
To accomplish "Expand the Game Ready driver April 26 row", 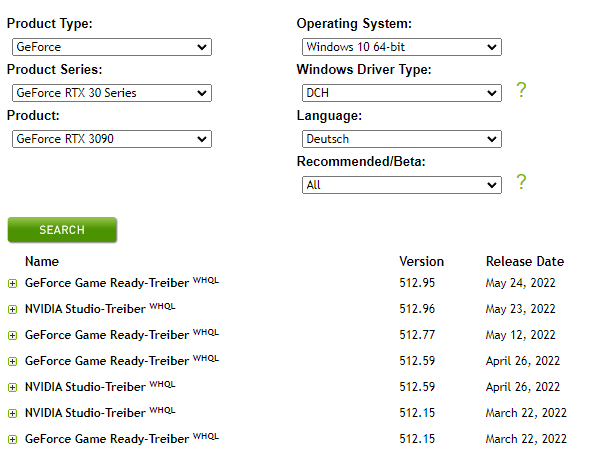I will pyautogui.click(x=13, y=362).
